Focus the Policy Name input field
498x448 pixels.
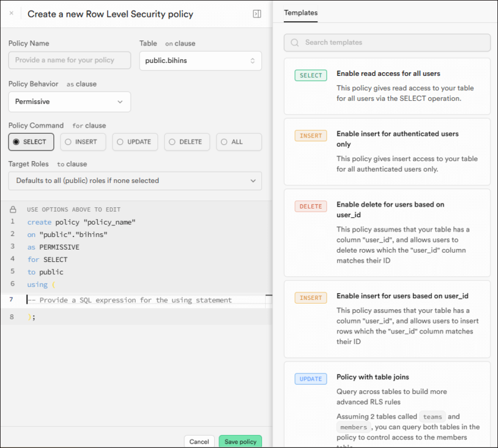pos(69,60)
